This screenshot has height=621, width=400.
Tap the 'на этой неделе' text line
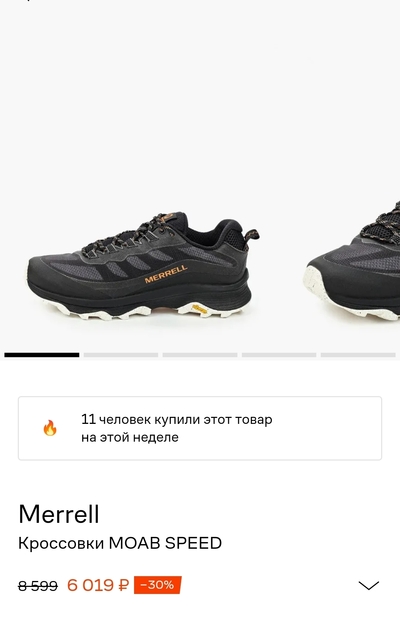click(130, 437)
